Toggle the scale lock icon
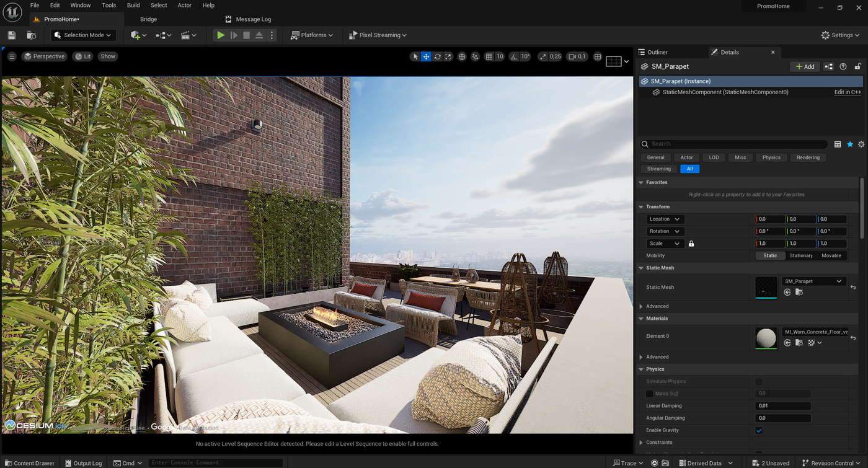The height and width of the screenshot is (468, 868). click(691, 244)
